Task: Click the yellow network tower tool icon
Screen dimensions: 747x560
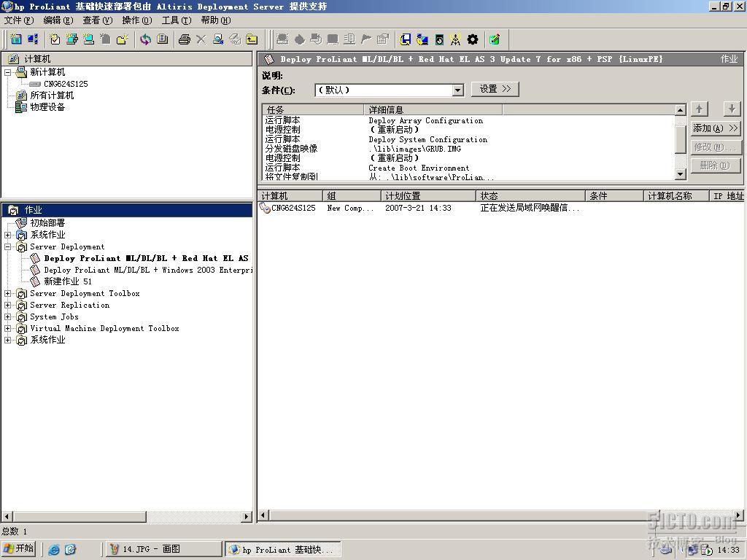Action: (x=455, y=39)
